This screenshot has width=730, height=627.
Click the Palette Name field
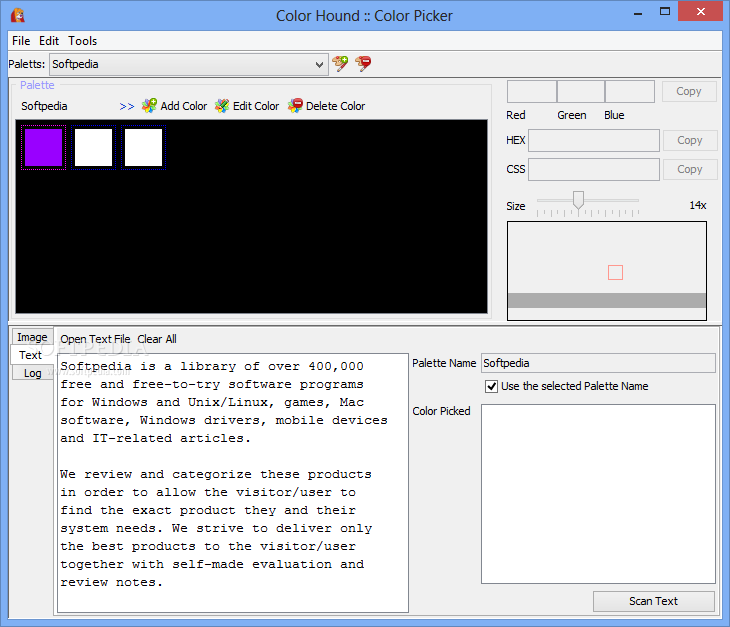click(598, 363)
